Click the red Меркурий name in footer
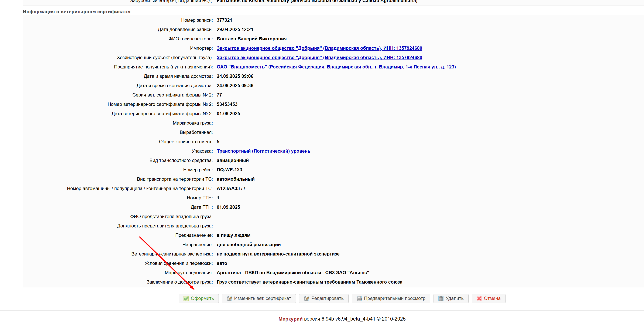Image resolution: width=644 pixels, height=328 pixels. tap(290, 319)
